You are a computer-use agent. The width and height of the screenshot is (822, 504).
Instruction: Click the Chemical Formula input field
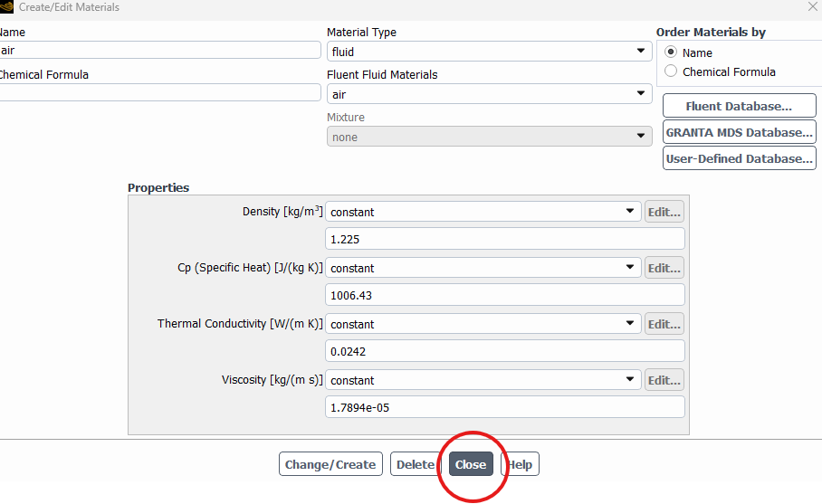[x=159, y=92]
